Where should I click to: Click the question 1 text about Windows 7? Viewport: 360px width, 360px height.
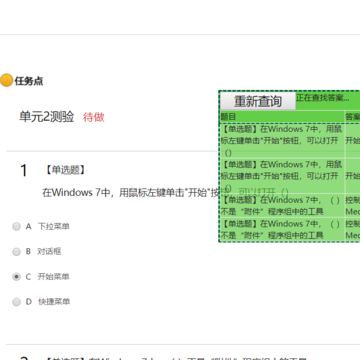[x=165, y=193]
